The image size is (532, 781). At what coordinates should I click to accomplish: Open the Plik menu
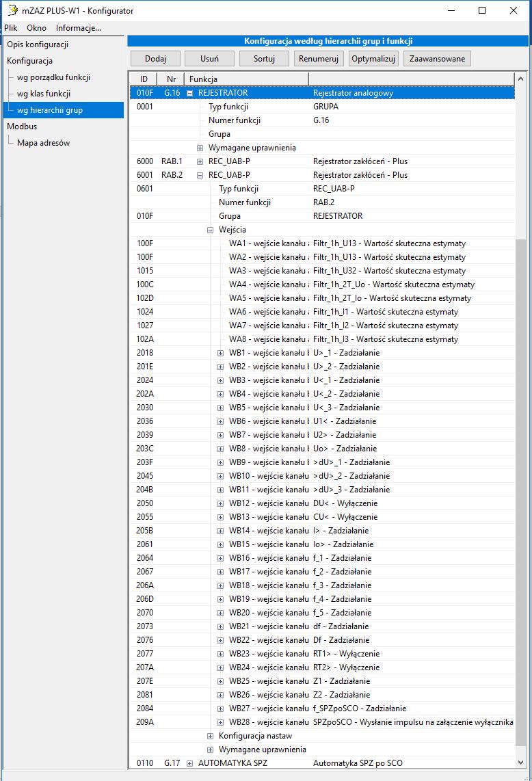click(x=11, y=28)
